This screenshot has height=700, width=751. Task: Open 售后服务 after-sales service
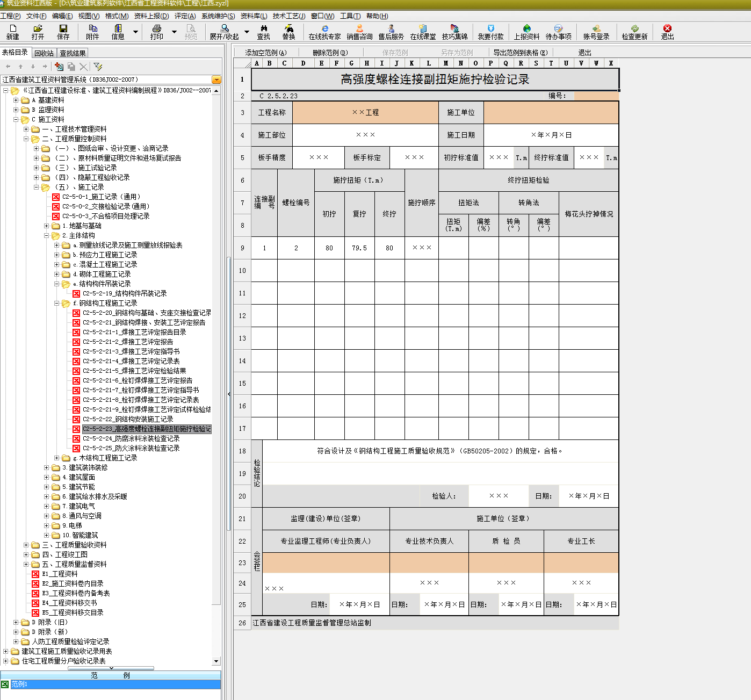(x=391, y=32)
